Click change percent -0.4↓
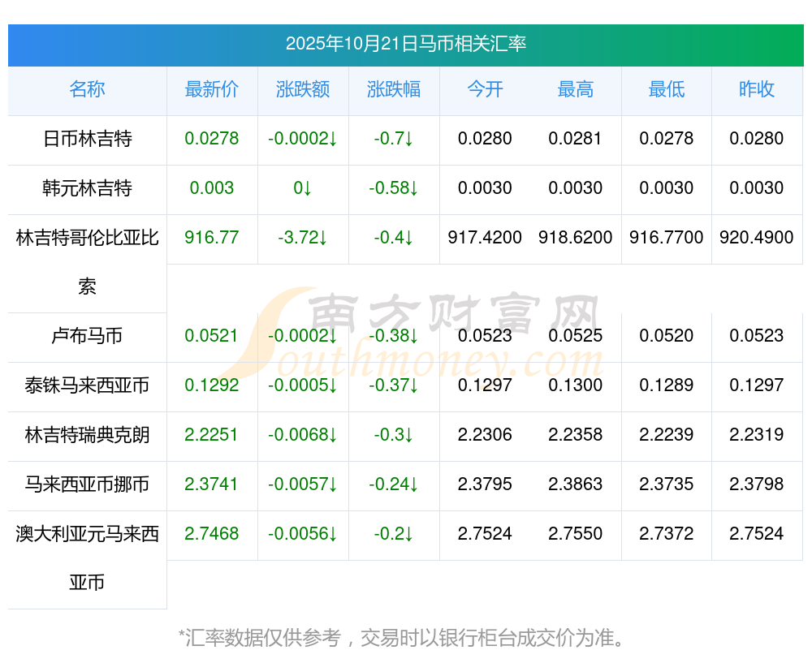This screenshot has height=663, width=812. click(394, 238)
